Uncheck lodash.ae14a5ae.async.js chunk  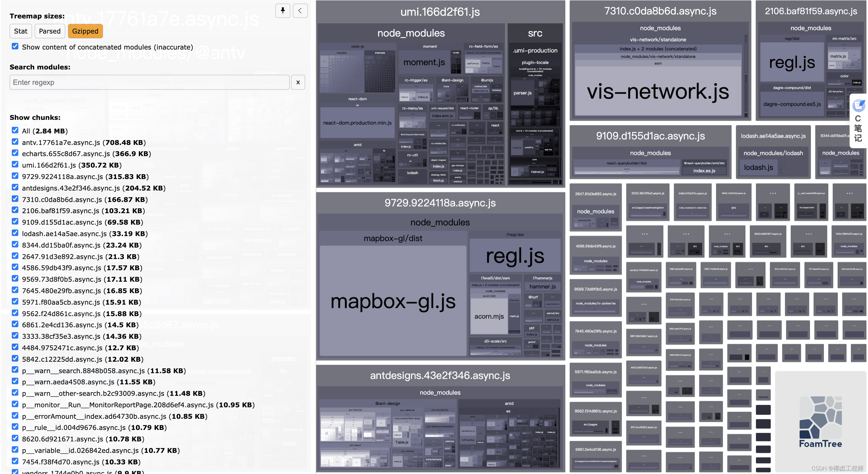pyautogui.click(x=15, y=233)
